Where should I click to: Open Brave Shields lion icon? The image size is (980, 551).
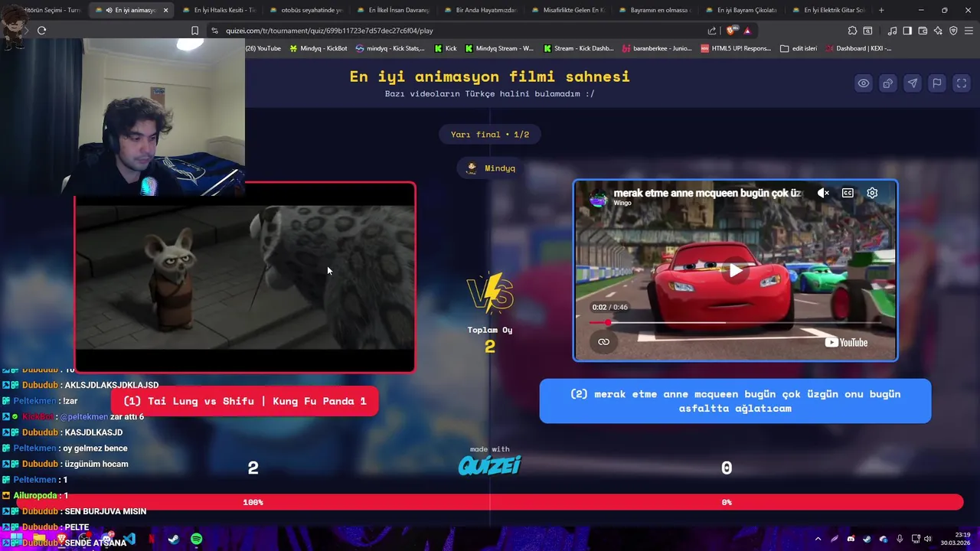[x=733, y=31]
